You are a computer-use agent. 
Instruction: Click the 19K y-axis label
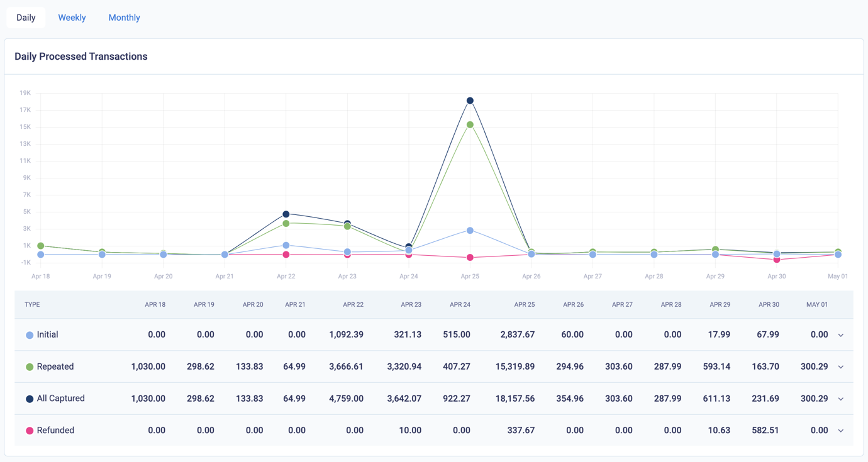tap(25, 93)
